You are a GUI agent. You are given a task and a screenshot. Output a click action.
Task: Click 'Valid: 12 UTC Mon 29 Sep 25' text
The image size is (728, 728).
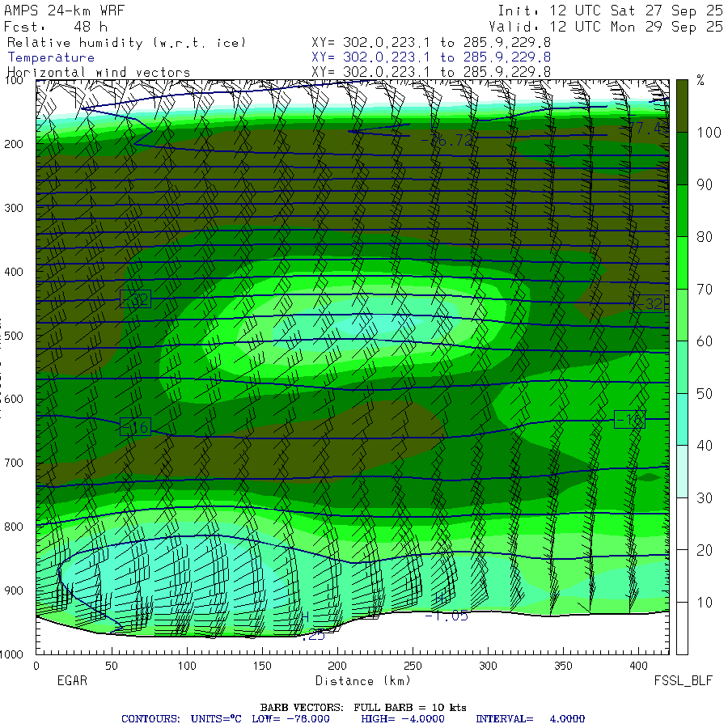point(606,27)
